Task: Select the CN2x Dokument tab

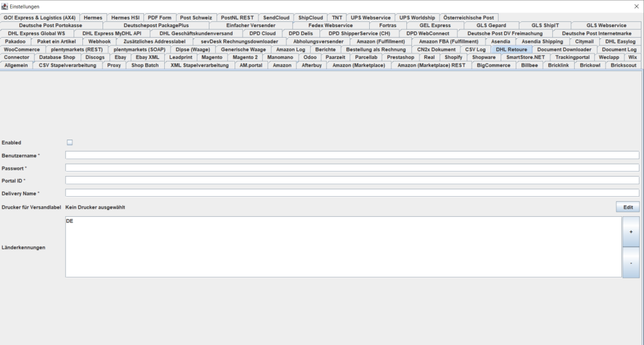Action: [x=436, y=50]
